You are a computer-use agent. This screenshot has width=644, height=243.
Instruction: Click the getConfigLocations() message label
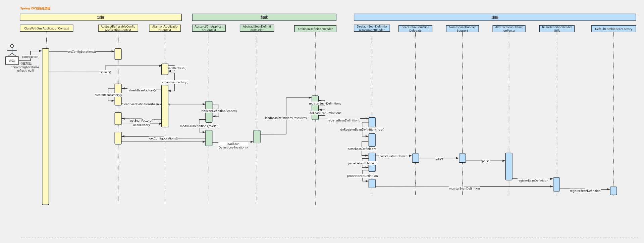pos(163,138)
